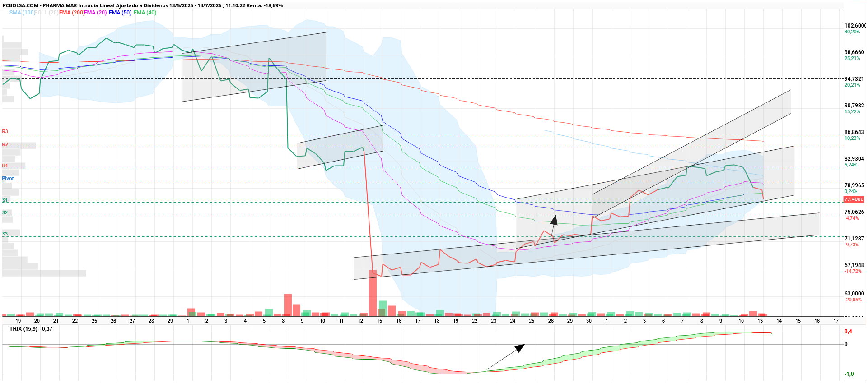Select the red R1 resistance label
The image size is (868, 383).
[5, 166]
